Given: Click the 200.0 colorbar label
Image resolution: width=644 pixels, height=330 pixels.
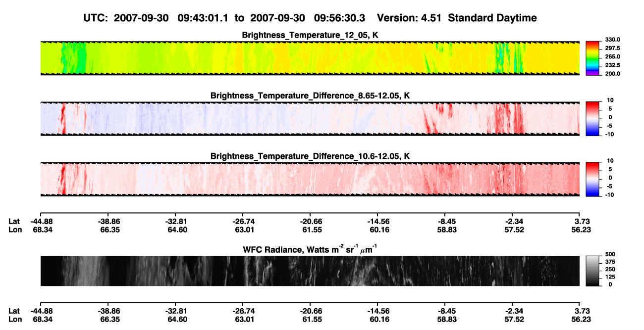Looking at the screenshot, I should [x=612, y=74].
